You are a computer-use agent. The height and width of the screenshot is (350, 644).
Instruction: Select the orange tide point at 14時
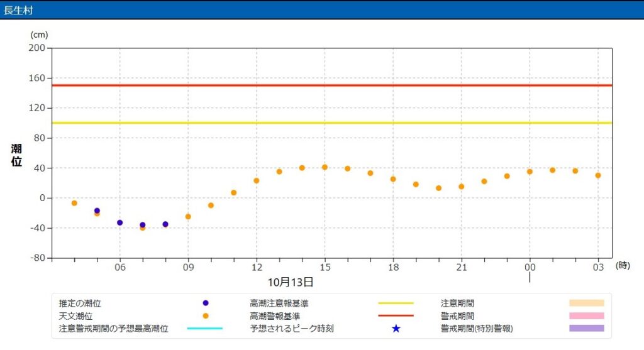click(303, 168)
